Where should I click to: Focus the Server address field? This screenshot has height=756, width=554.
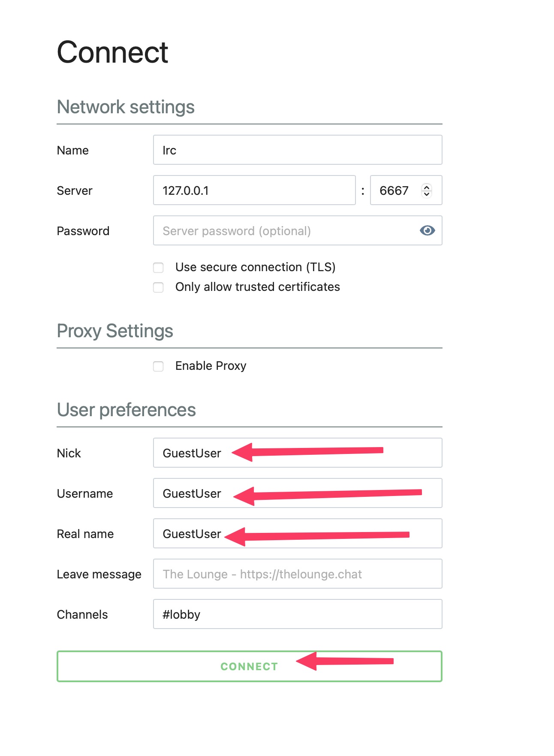(x=254, y=191)
